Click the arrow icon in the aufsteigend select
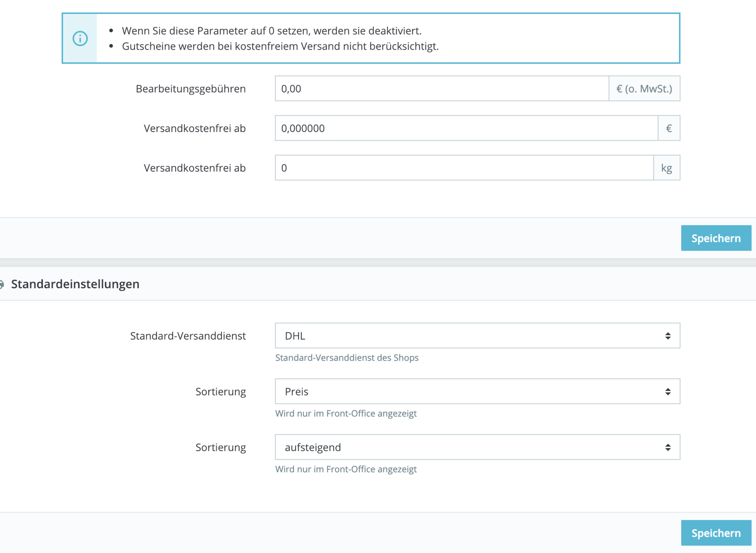 [668, 447]
